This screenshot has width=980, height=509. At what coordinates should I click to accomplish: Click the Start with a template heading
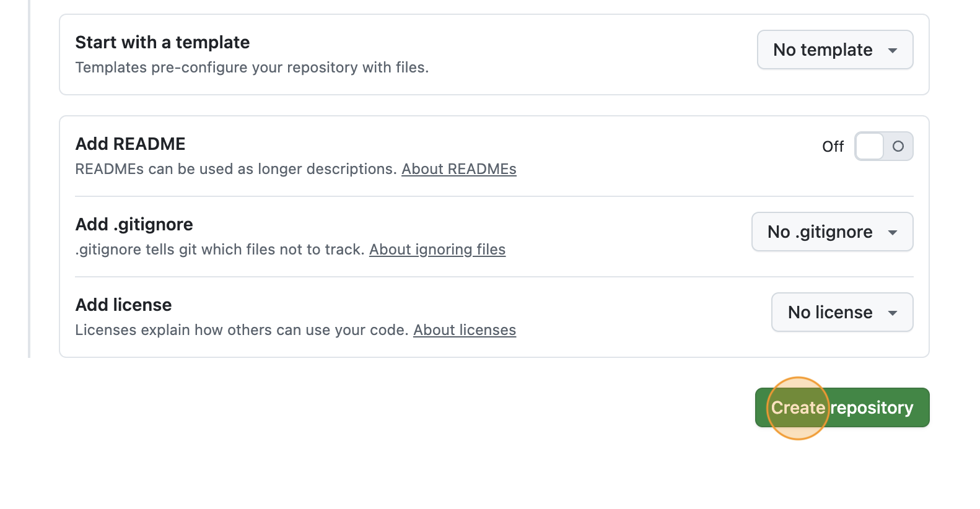[162, 42]
